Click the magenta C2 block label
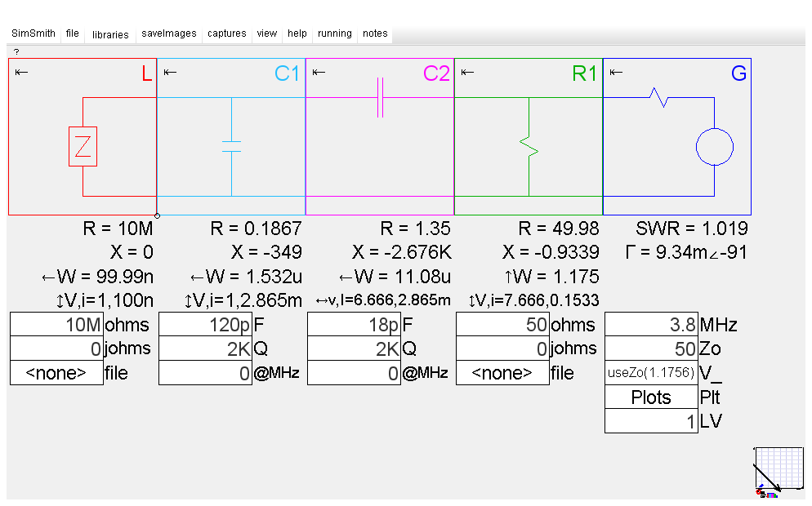 click(436, 73)
